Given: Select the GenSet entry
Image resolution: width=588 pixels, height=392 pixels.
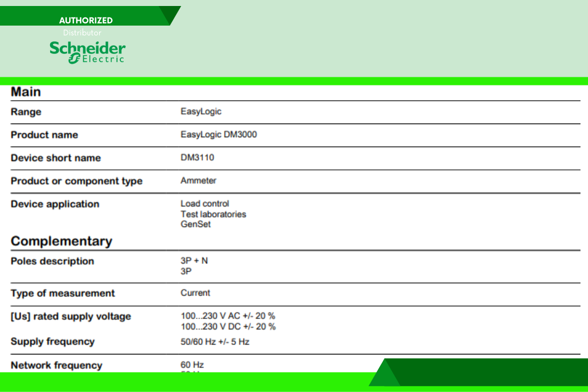Looking at the screenshot, I should point(196,224).
